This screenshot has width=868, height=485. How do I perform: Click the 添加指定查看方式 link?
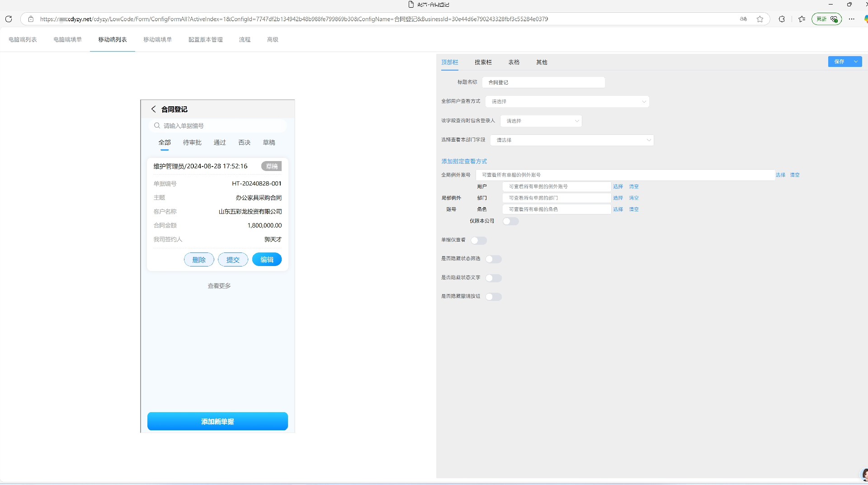[464, 162]
